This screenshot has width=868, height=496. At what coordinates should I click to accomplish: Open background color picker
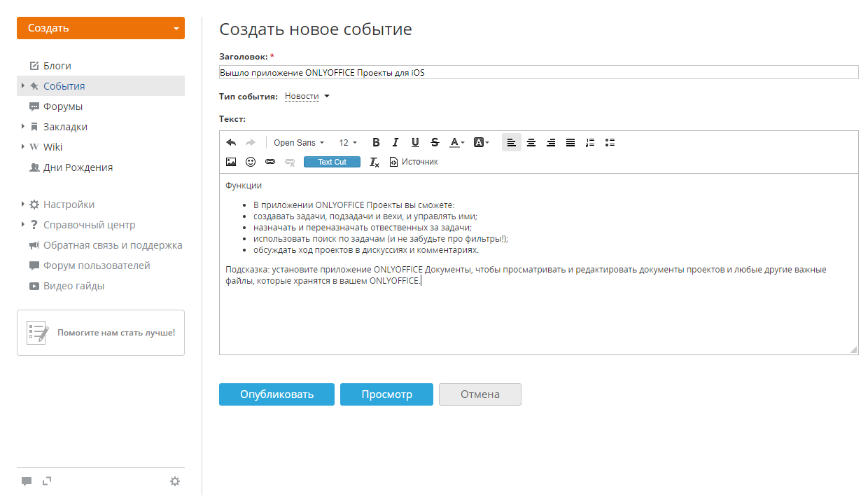482,142
